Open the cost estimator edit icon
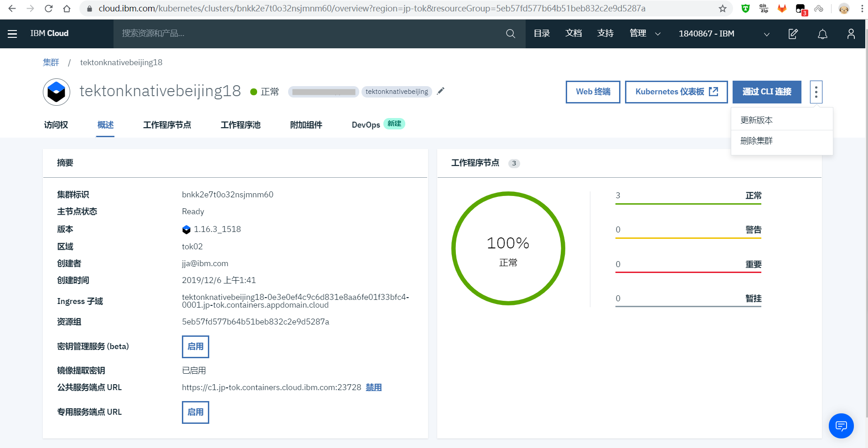This screenshot has width=868, height=448. point(793,34)
